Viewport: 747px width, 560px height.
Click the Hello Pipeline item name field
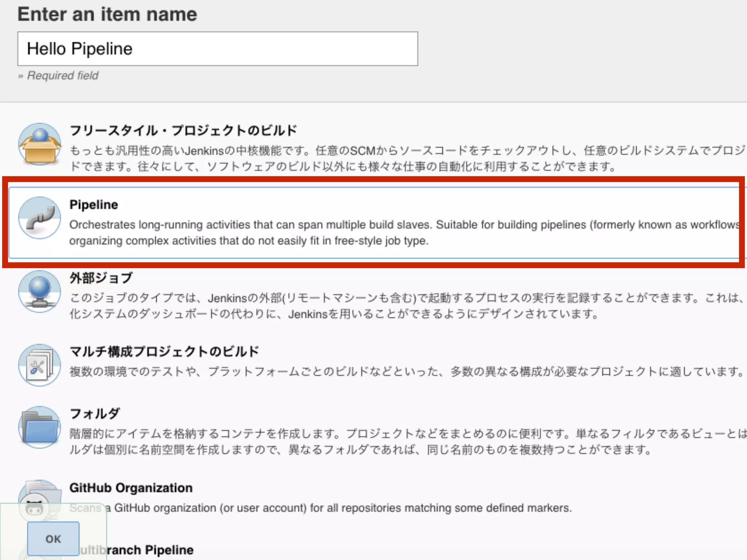coord(217,49)
